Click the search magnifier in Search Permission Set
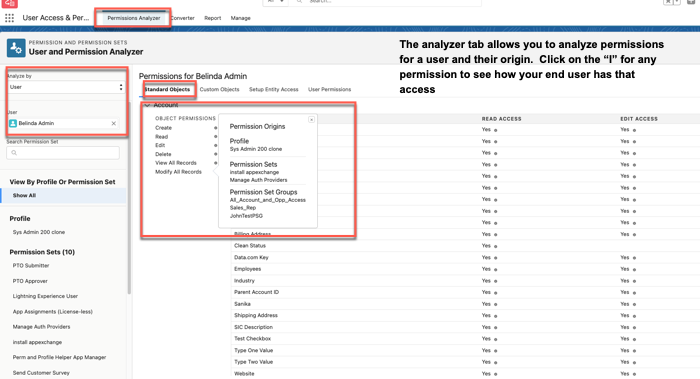 click(x=14, y=153)
